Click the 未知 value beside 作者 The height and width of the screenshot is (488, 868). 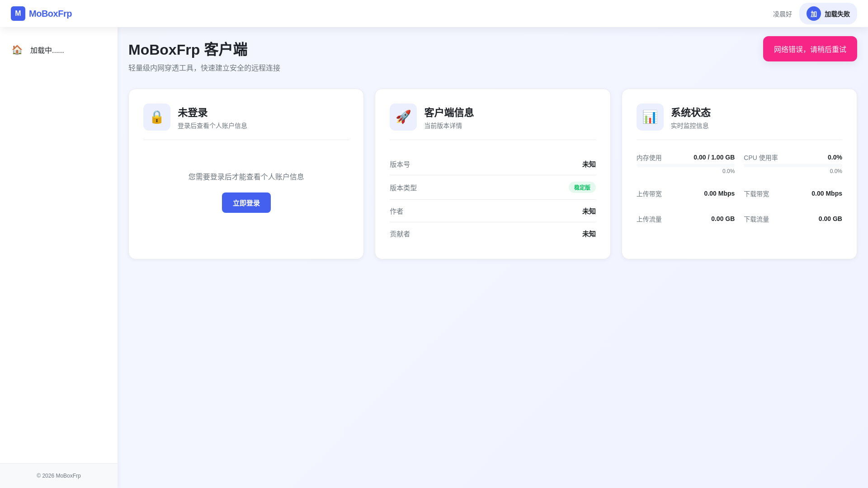(589, 211)
